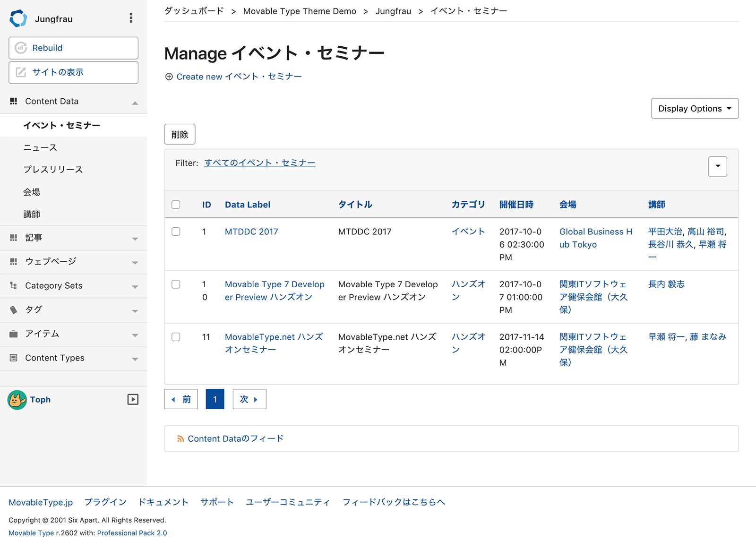The width and height of the screenshot is (756, 558).
Task: Expand the ウェブページ section arrow
Action: click(x=135, y=263)
